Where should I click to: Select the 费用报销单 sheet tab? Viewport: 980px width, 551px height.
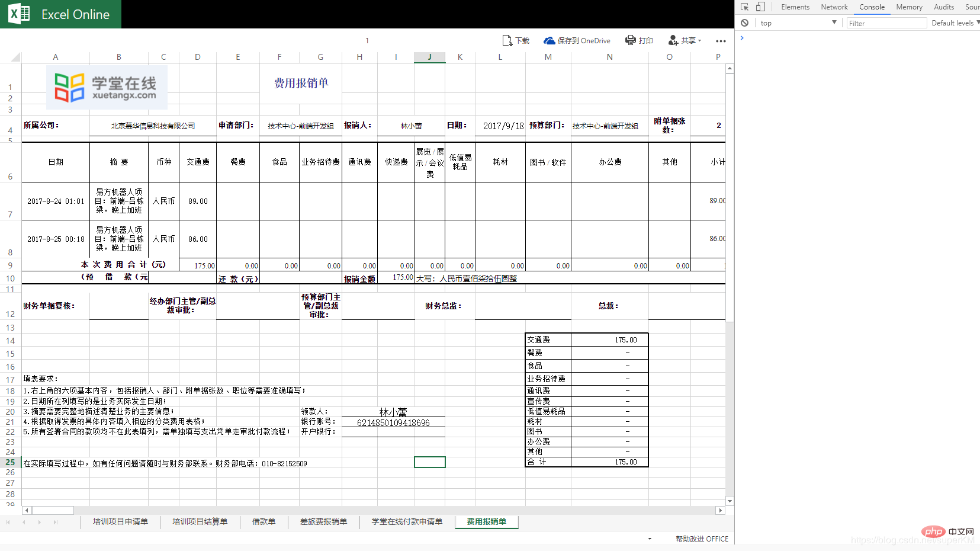[x=486, y=521]
